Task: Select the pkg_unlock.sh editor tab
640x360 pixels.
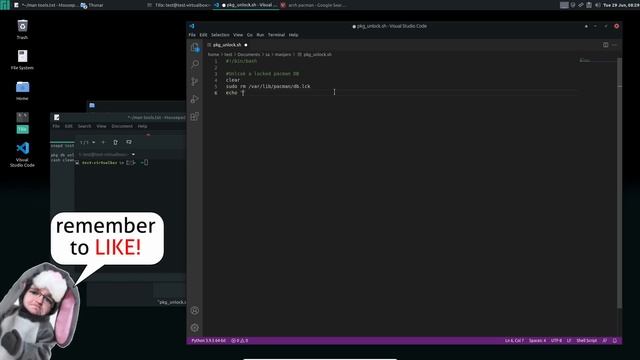Action: [x=227, y=45]
